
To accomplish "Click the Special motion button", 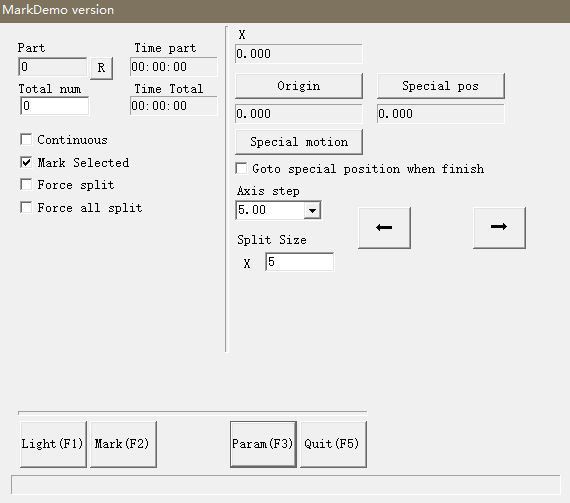I will (299, 142).
